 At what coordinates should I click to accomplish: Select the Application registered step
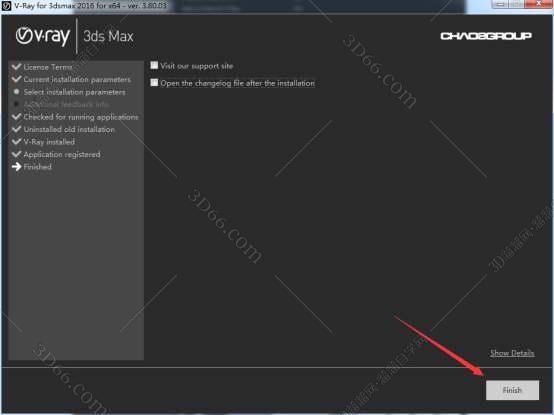[x=62, y=154]
